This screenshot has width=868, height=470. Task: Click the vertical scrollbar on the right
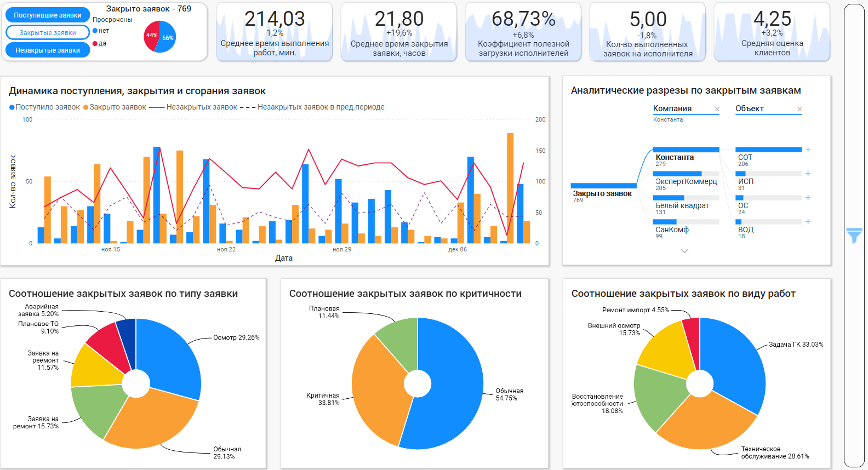(x=854, y=236)
